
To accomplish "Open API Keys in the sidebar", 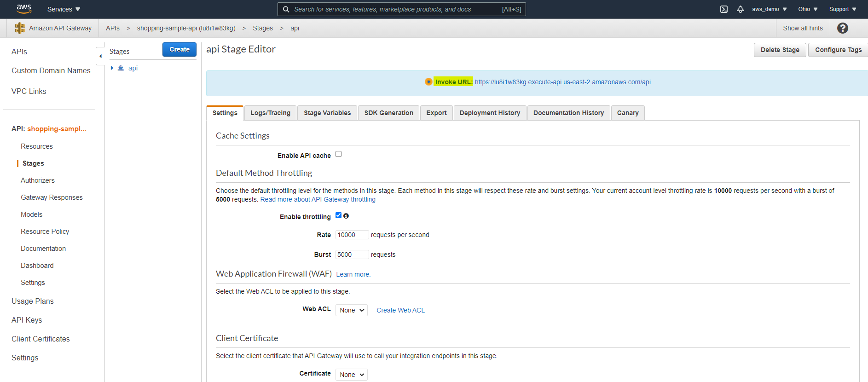I will tap(27, 320).
